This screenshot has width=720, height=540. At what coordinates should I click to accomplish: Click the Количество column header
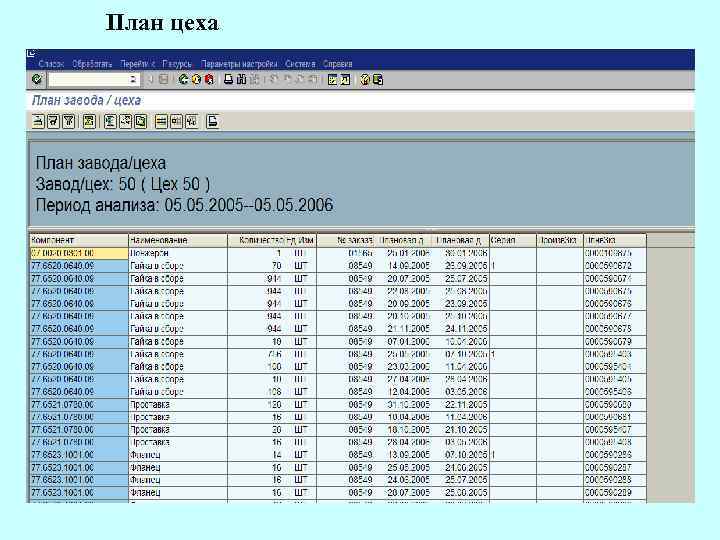point(256,240)
